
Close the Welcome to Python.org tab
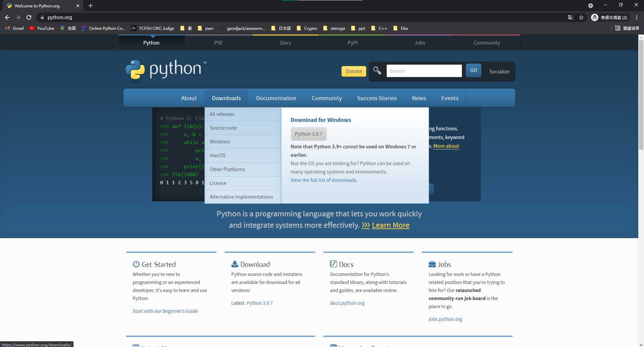pos(78,6)
